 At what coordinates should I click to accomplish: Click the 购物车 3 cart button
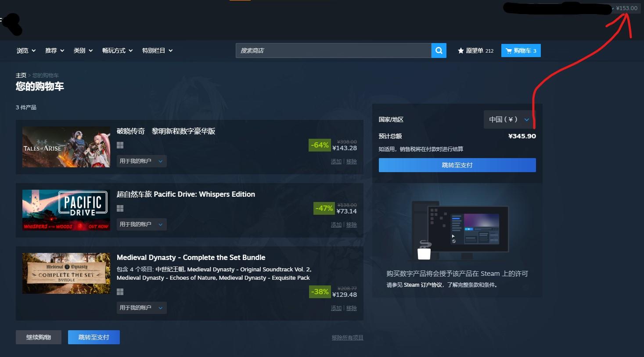click(521, 50)
